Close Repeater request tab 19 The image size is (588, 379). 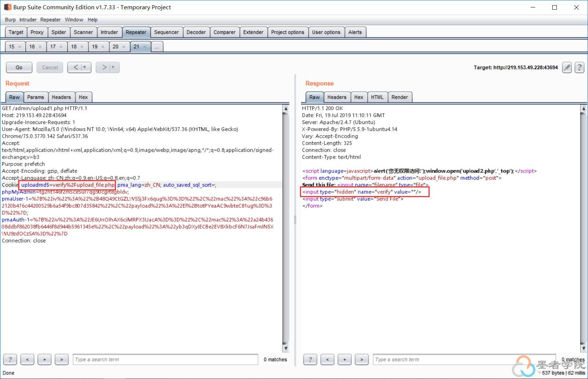tap(103, 47)
